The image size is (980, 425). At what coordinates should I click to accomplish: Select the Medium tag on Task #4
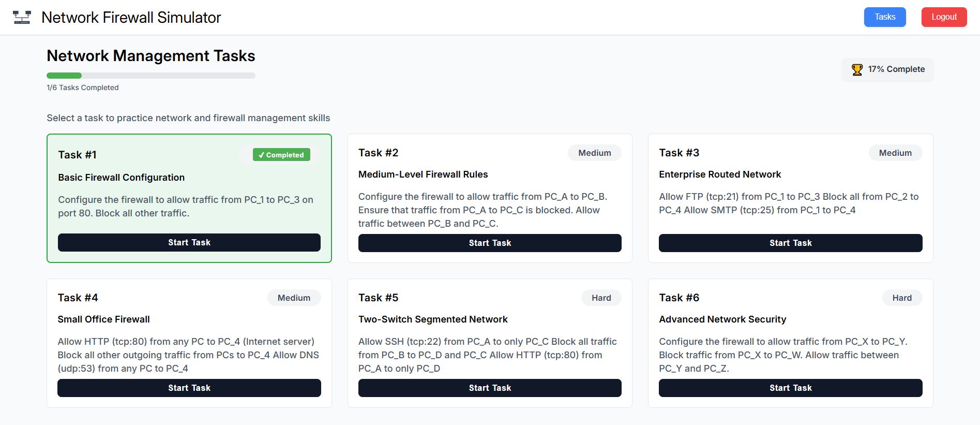(x=294, y=298)
